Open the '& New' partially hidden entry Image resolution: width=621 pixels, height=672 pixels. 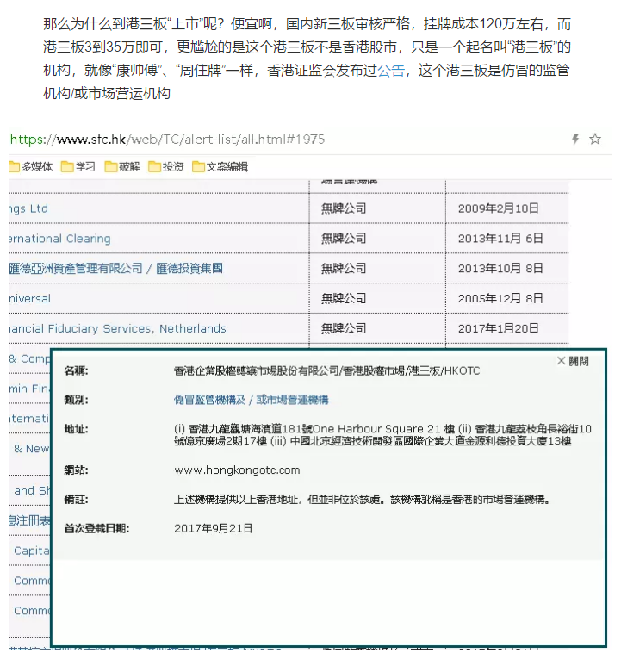(32, 449)
